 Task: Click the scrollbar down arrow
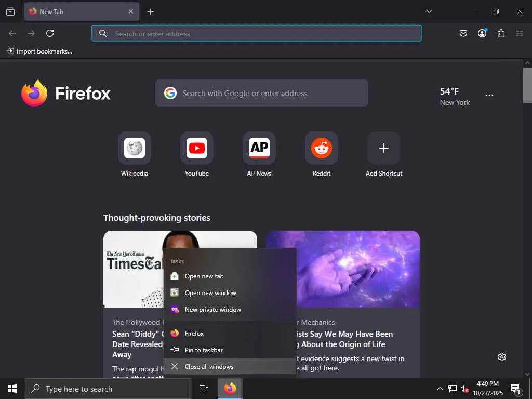[x=527, y=374]
